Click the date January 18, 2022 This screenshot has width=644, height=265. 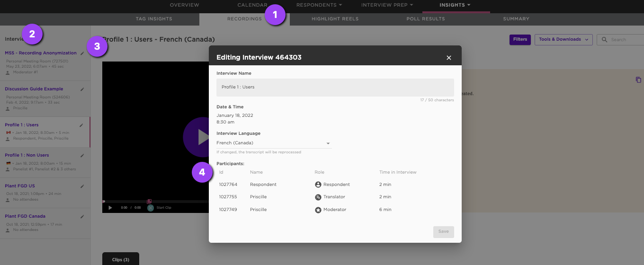[x=235, y=115]
